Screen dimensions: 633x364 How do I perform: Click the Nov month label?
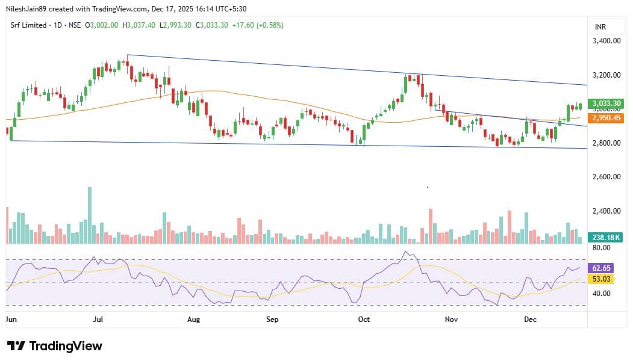[451, 319]
